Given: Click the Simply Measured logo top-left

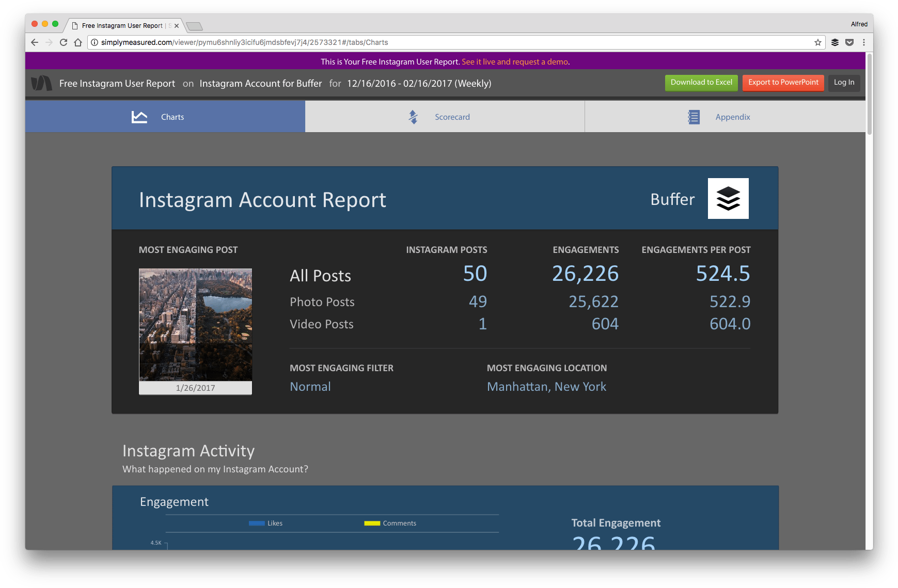Looking at the screenshot, I should point(42,83).
